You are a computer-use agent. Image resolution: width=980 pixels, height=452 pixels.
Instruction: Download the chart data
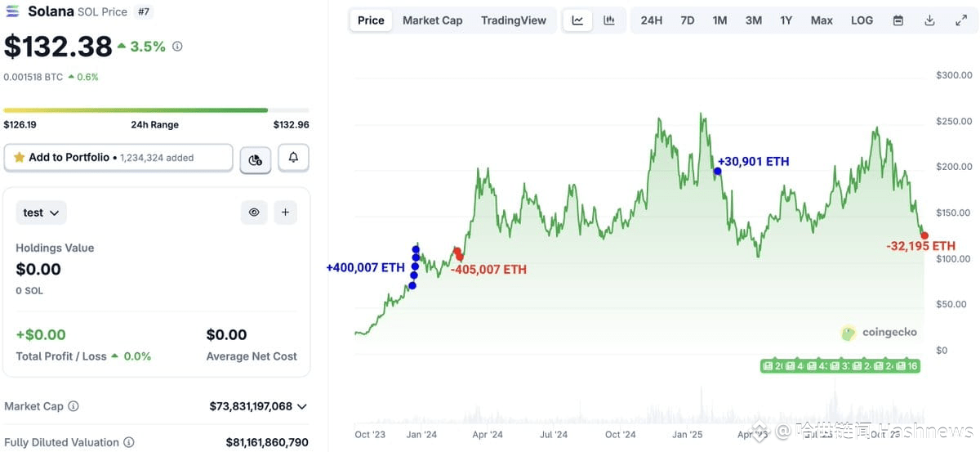tap(929, 20)
